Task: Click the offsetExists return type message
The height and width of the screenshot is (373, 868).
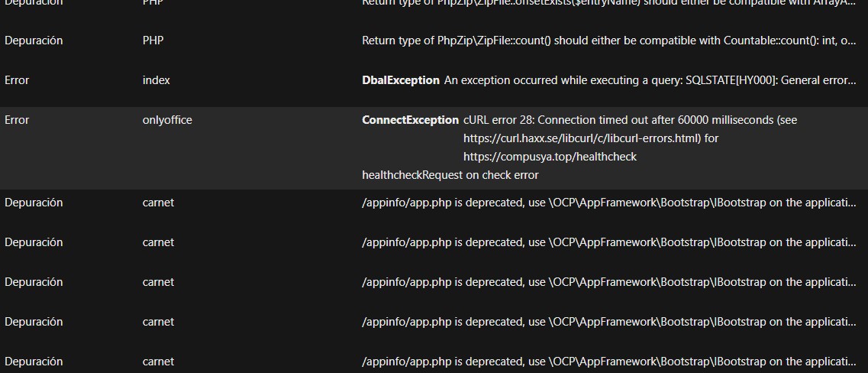Action: (608, 4)
